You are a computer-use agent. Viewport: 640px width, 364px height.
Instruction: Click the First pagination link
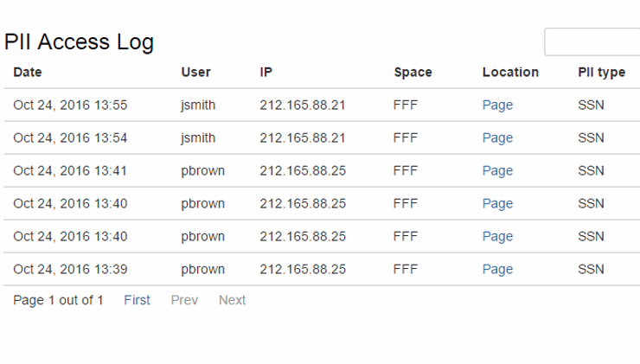tap(137, 300)
